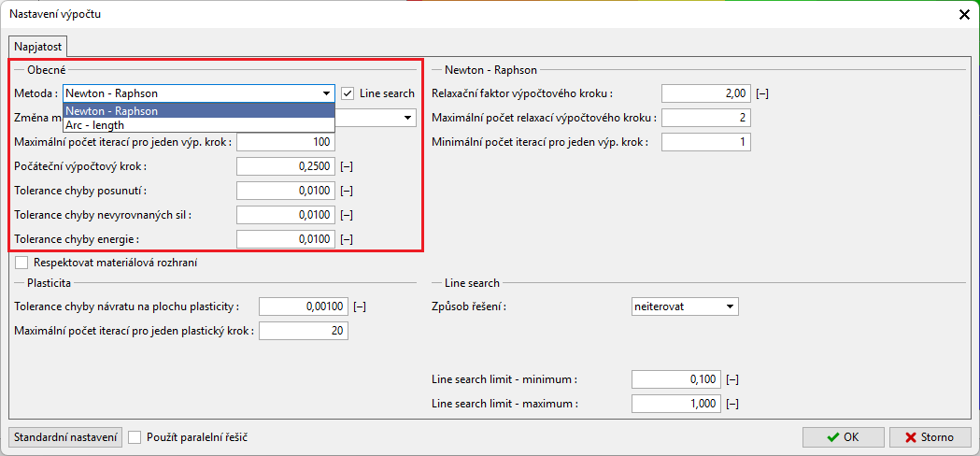Expand the Změna matice tuhosti dropdown arrow

click(408, 118)
